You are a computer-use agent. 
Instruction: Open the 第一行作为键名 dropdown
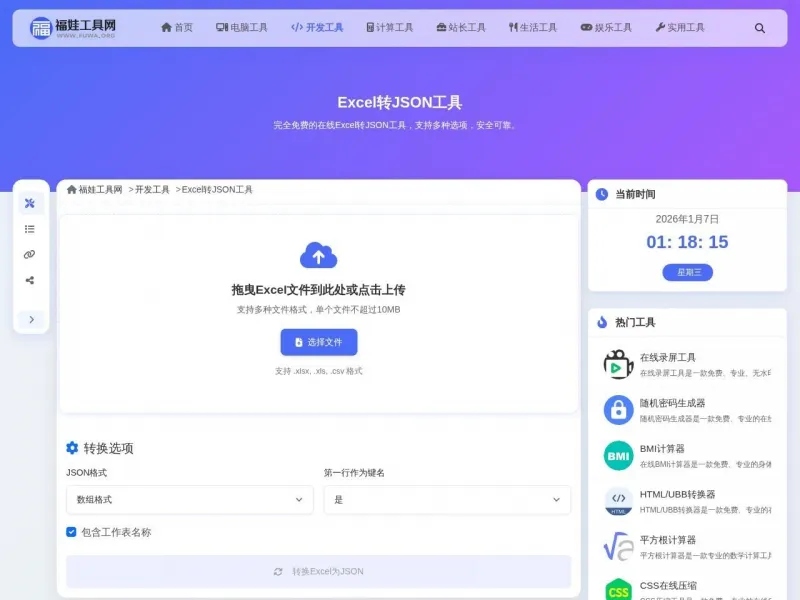pos(446,499)
